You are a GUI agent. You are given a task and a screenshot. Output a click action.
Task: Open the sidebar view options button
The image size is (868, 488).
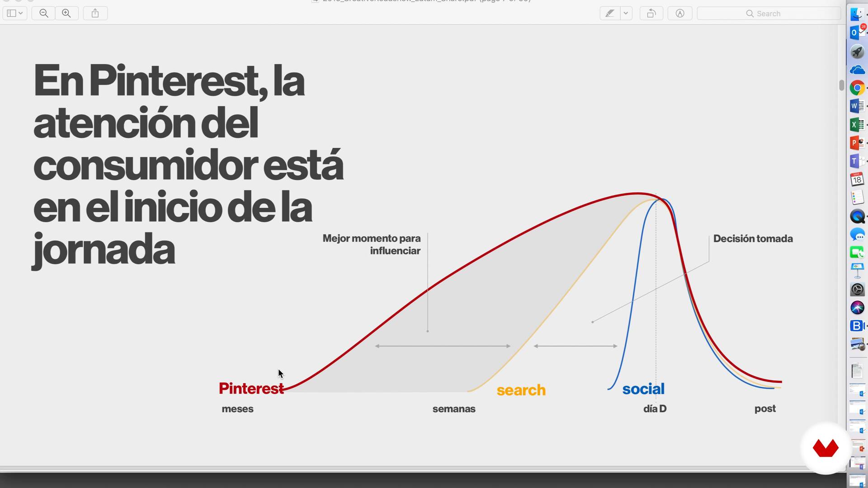tap(15, 13)
